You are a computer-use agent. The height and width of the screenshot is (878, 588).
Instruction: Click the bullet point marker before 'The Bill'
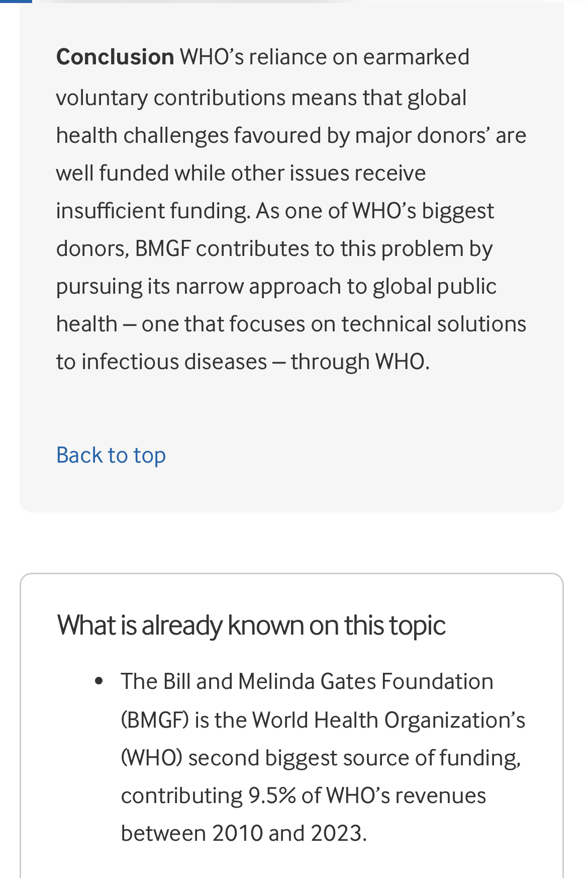click(99, 681)
